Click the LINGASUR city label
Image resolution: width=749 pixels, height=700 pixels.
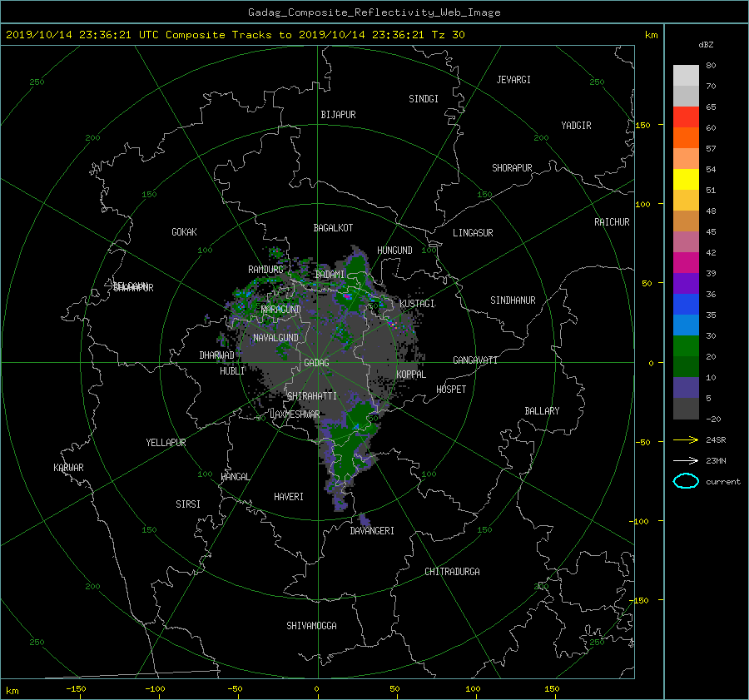(473, 233)
